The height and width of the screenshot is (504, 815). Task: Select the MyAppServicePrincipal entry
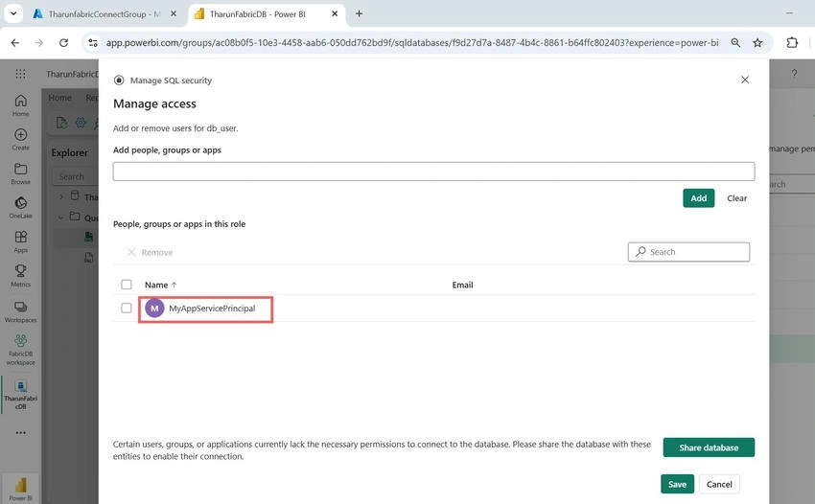coord(212,309)
